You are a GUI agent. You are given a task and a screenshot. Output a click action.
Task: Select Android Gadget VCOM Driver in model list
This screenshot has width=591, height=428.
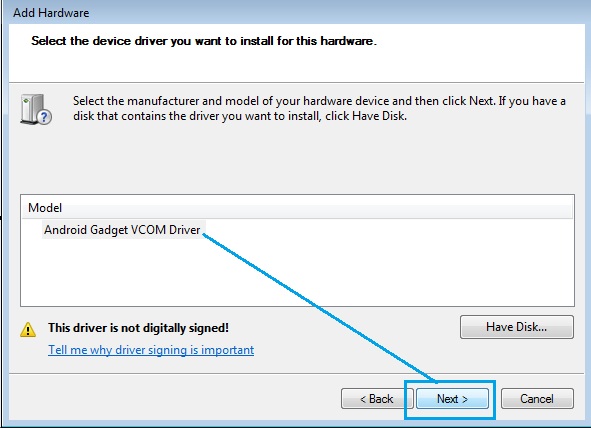tap(122, 230)
